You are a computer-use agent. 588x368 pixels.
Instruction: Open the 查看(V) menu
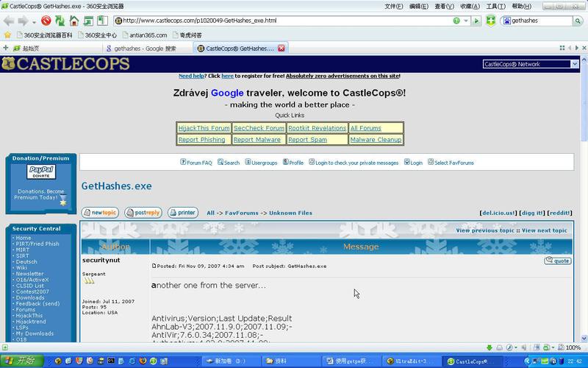(445, 7)
